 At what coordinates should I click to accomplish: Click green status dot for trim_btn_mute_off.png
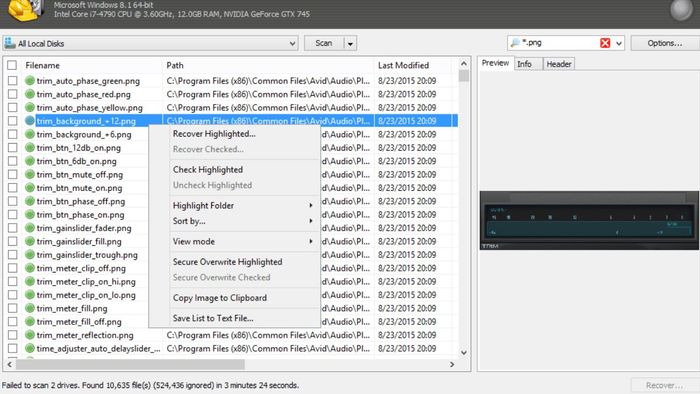(x=30, y=174)
